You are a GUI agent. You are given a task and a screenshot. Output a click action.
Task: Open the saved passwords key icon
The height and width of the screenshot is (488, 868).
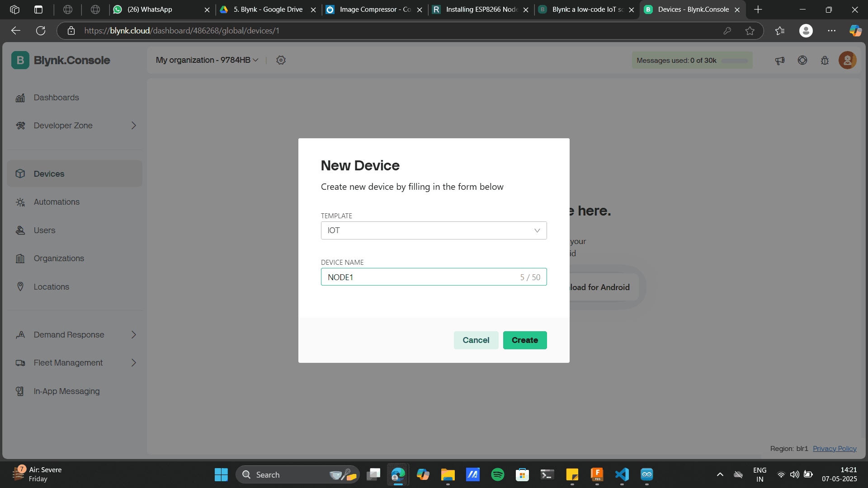click(x=727, y=31)
